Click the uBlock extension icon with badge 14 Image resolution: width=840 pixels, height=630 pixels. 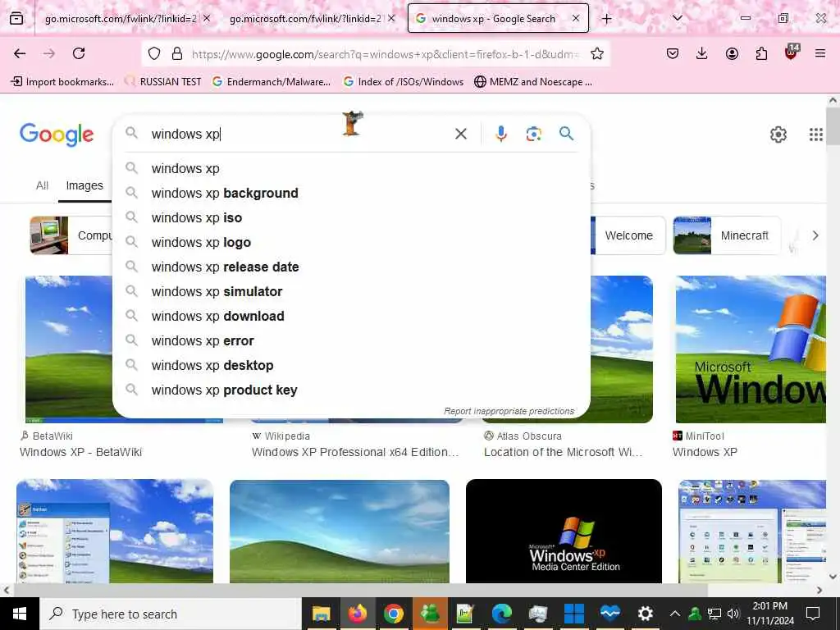(792, 52)
